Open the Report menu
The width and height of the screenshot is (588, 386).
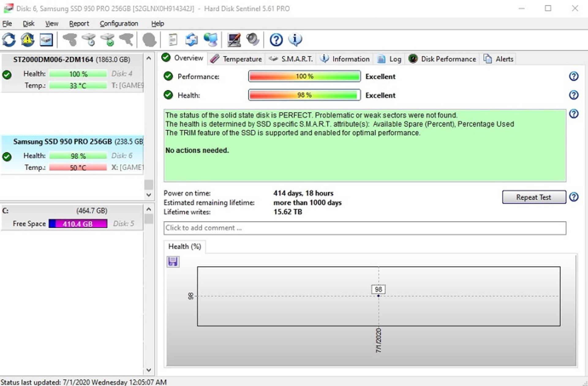coord(79,24)
